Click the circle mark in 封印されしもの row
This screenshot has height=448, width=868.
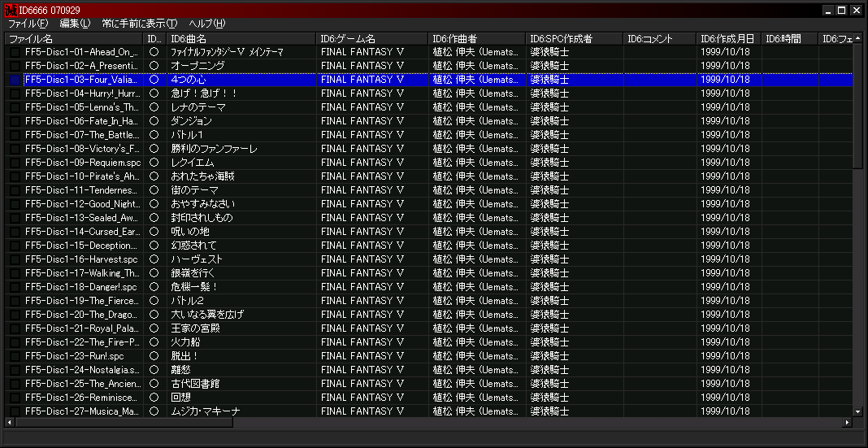[x=154, y=218]
